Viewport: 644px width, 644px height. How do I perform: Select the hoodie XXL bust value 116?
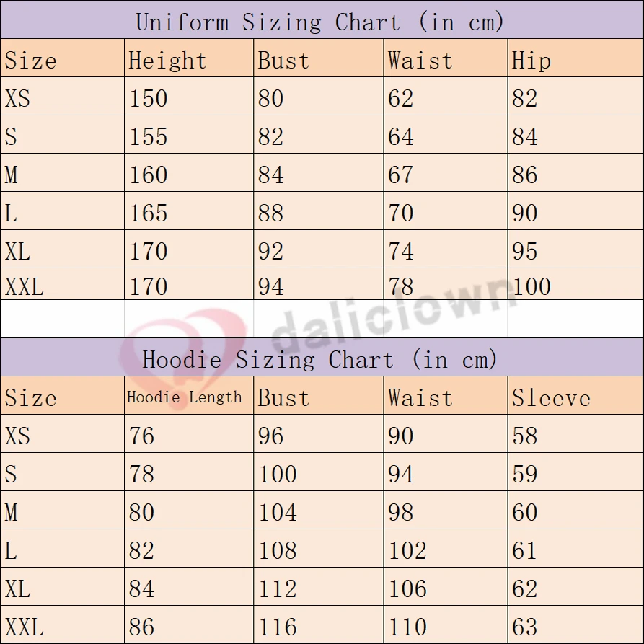click(278, 627)
